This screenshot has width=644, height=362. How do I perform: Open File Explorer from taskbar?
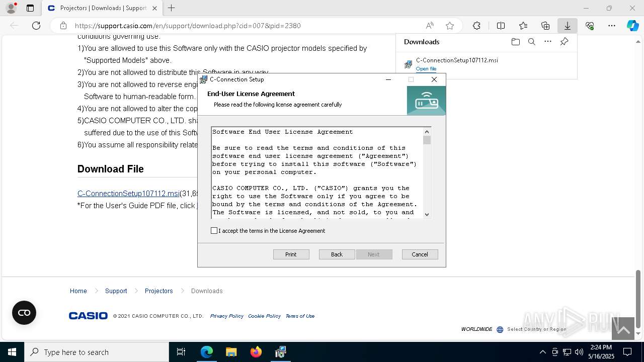[x=231, y=352]
